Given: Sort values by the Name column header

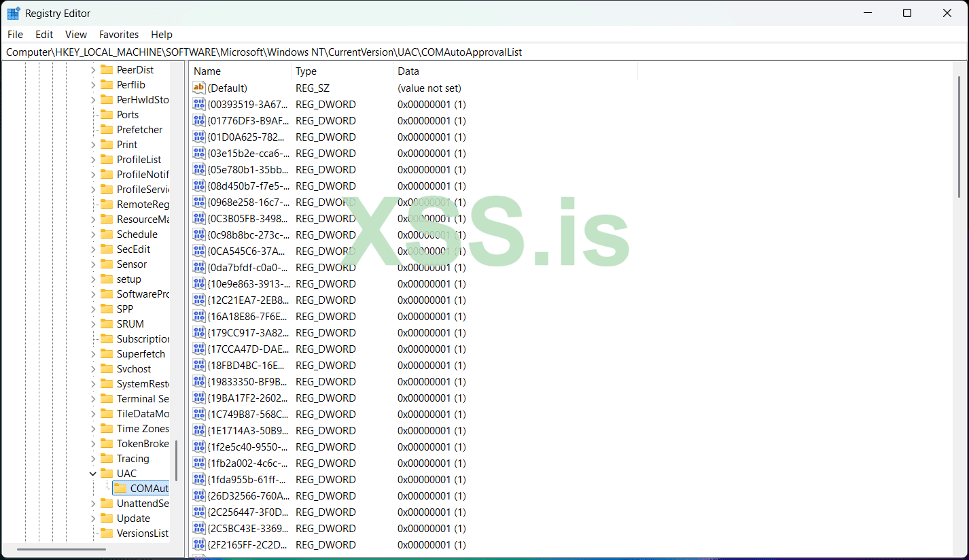Looking at the screenshot, I should 206,71.
